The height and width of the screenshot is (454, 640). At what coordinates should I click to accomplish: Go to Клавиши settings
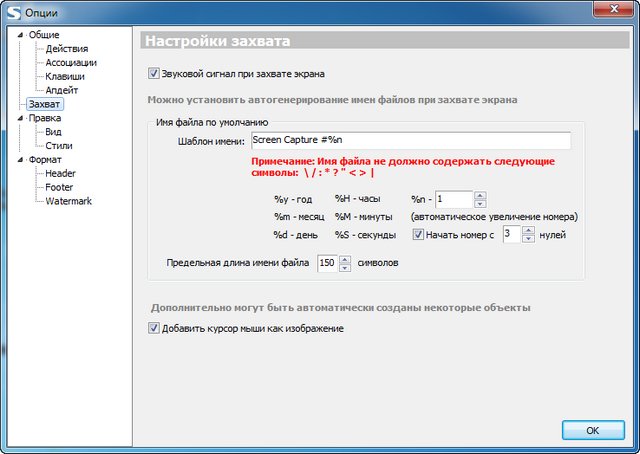[64, 76]
